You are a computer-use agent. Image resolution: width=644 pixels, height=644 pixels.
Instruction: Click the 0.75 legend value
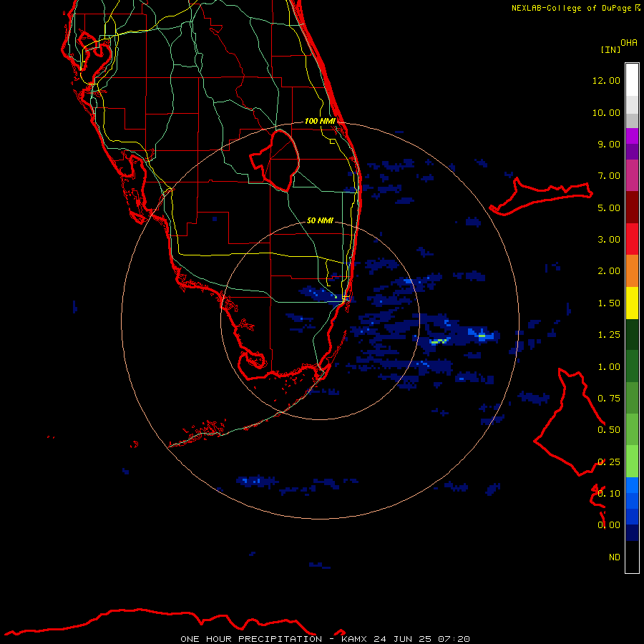[609, 399]
